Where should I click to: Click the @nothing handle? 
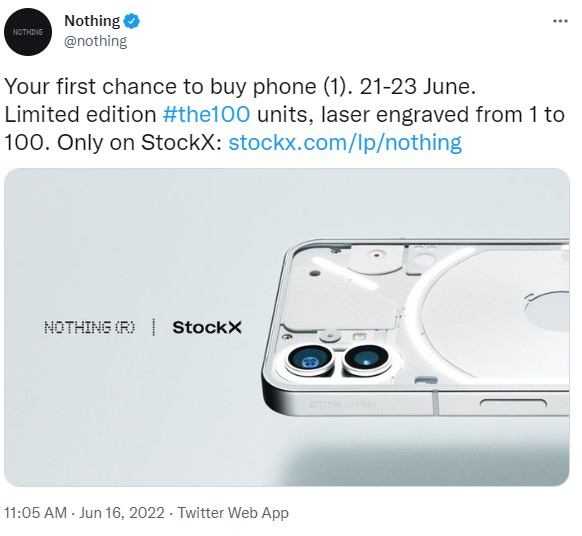[x=95, y=41]
